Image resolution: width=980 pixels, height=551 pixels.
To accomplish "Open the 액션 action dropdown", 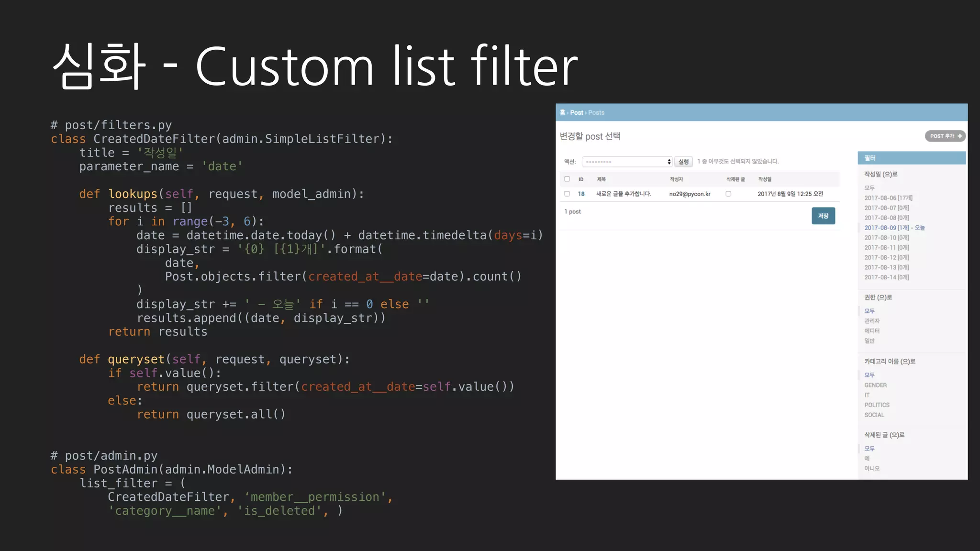I will point(627,162).
